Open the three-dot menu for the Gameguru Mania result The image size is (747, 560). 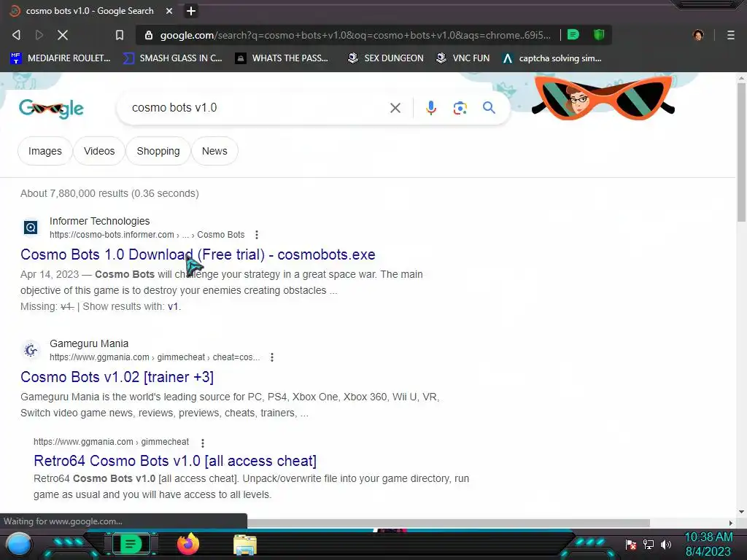pos(272,357)
